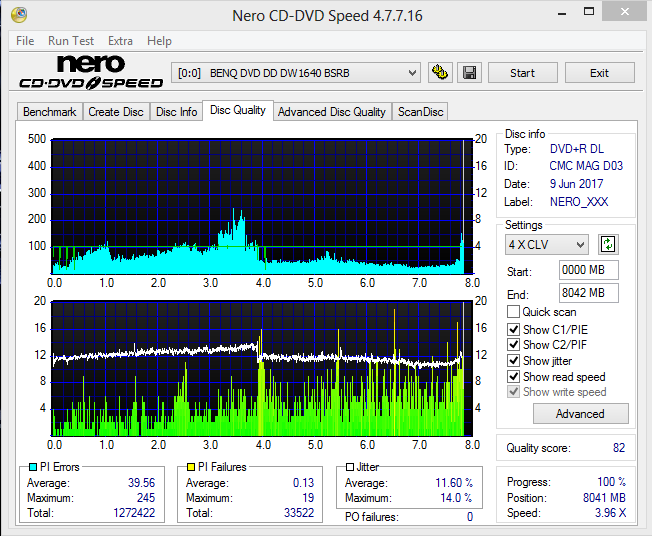Click PI Failures maximum 19
The width and height of the screenshot is (652, 536).
click(308, 497)
